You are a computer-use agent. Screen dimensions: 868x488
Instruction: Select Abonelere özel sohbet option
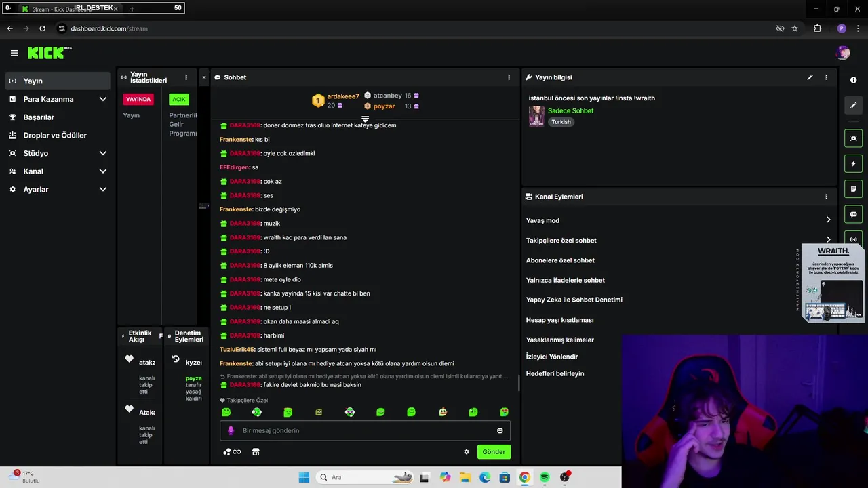click(560, 260)
